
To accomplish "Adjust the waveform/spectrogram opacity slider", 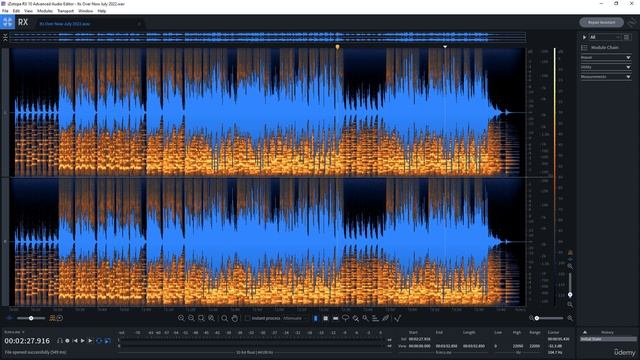I will (x=31, y=318).
